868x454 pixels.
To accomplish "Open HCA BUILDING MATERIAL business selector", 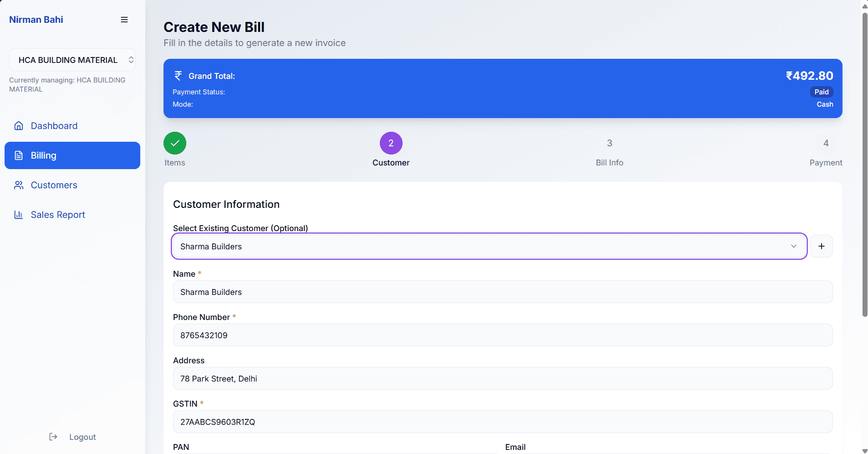I will click(x=72, y=60).
